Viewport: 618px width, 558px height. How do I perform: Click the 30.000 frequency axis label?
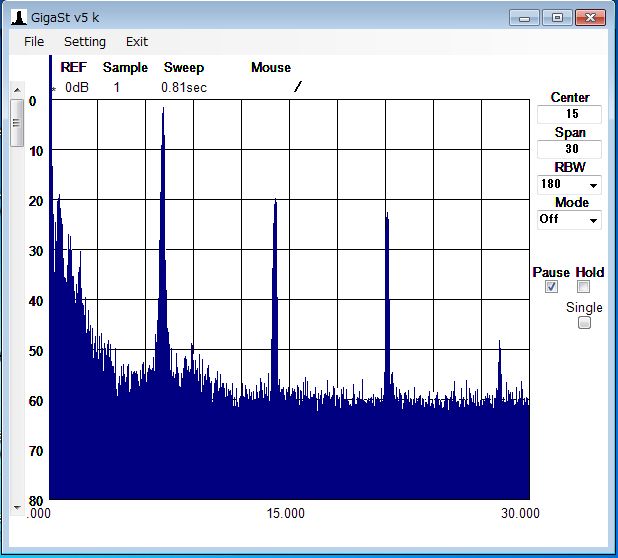pyautogui.click(x=520, y=513)
